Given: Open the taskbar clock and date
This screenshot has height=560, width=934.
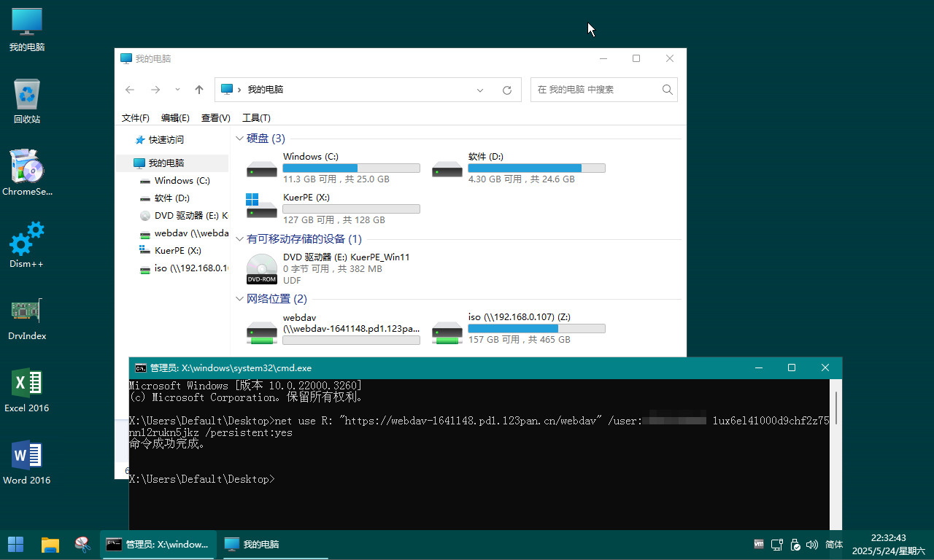Looking at the screenshot, I should pyautogui.click(x=889, y=545).
